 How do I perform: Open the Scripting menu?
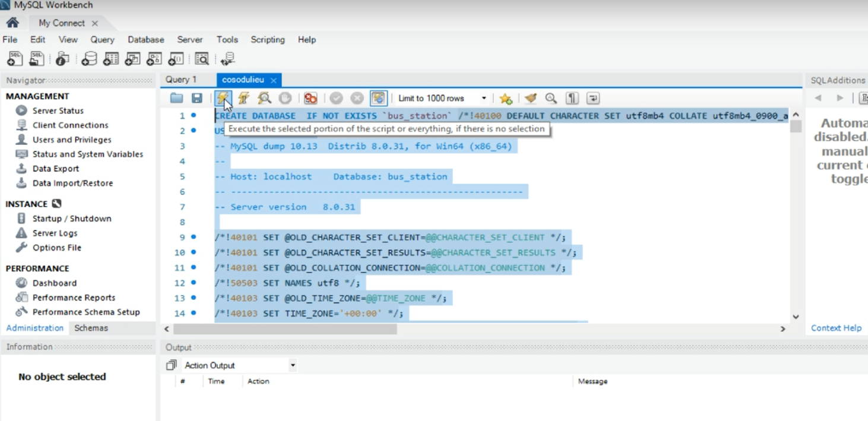[x=268, y=39]
